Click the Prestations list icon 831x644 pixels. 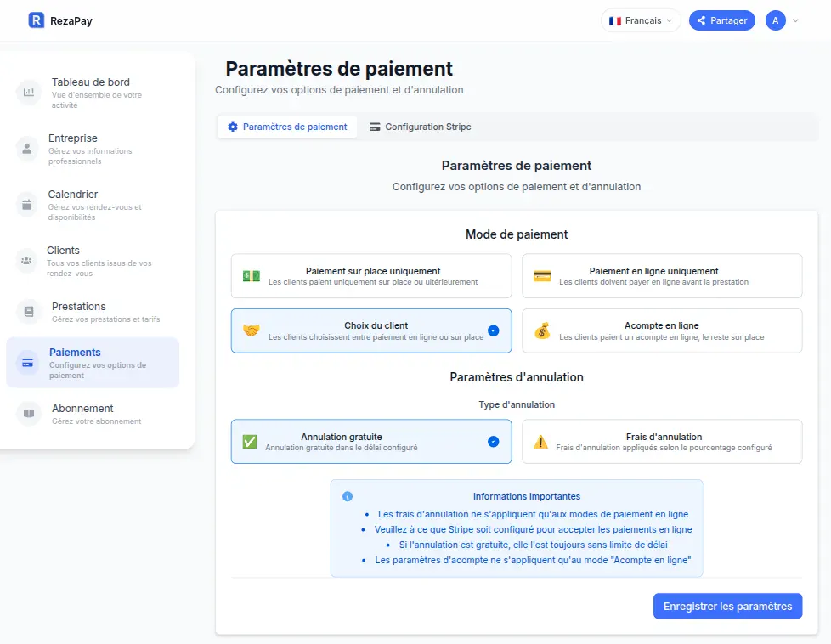pos(29,312)
